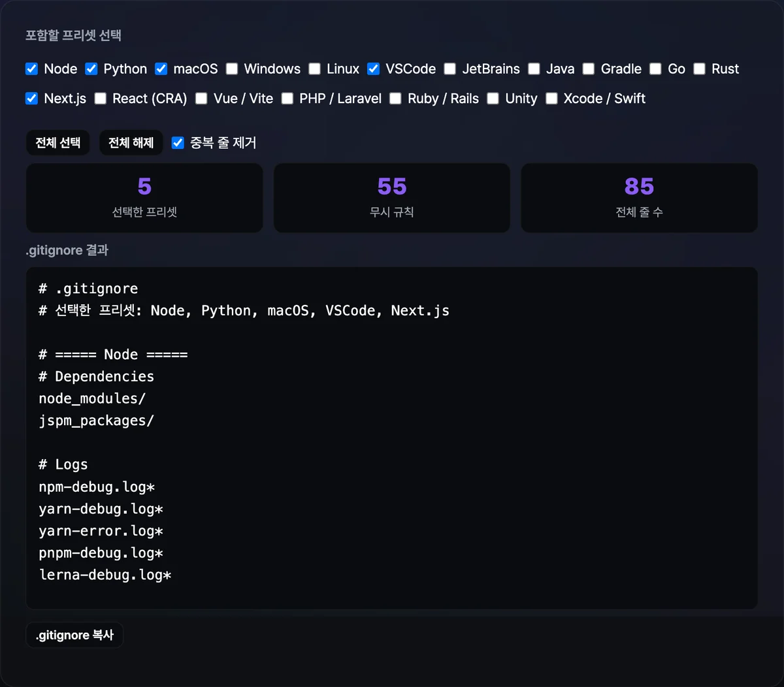This screenshot has width=784, height=687.
Task: Enable the Gradle preset checkbox
Action: pyautogui.click(x=589, y=69)
